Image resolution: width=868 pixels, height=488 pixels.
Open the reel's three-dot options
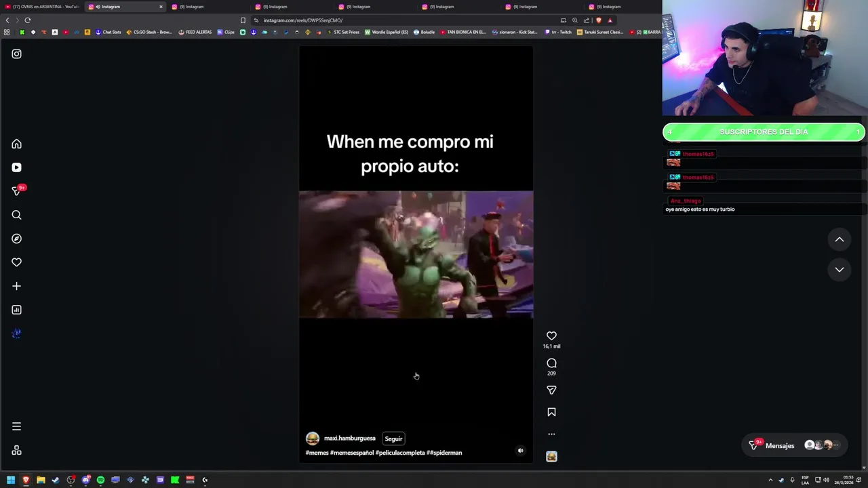point(551,434)
